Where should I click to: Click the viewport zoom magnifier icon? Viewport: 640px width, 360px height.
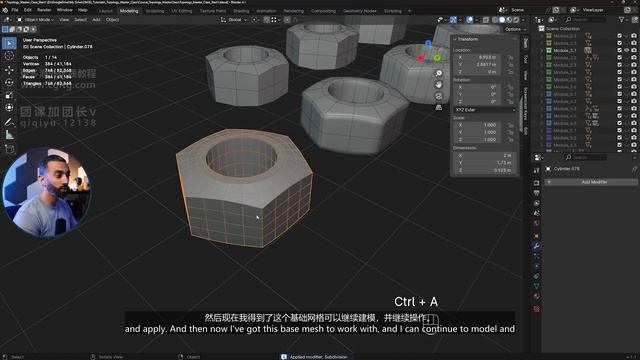(x=439, y=73)
